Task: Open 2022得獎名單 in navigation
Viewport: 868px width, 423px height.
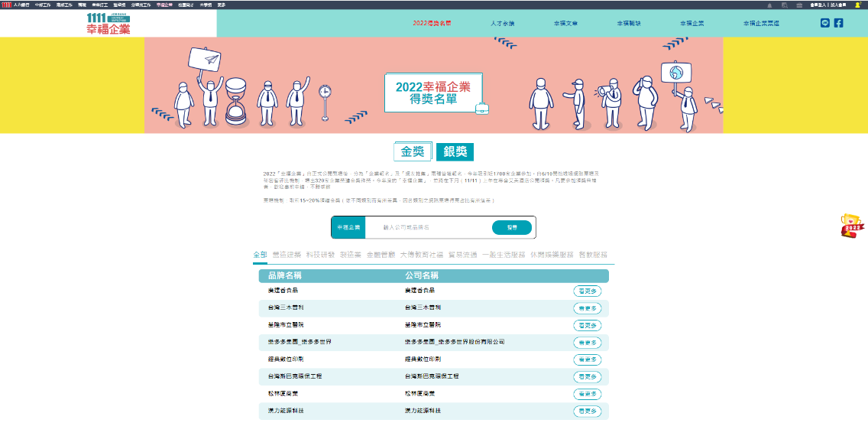Action: click(x=432, y=24)
